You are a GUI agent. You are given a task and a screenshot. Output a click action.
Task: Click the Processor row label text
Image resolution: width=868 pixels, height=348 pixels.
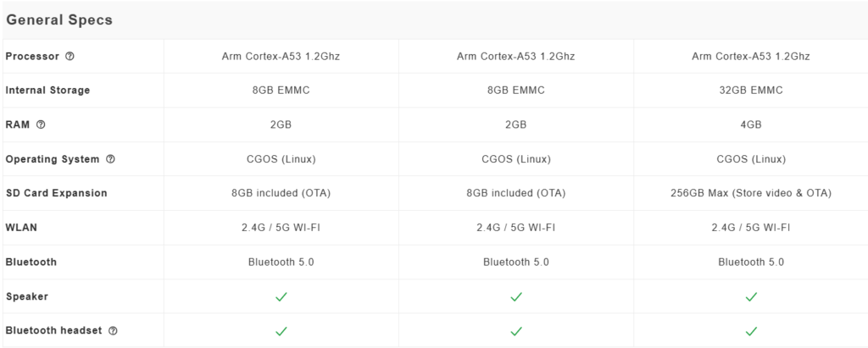coord(32,57)
